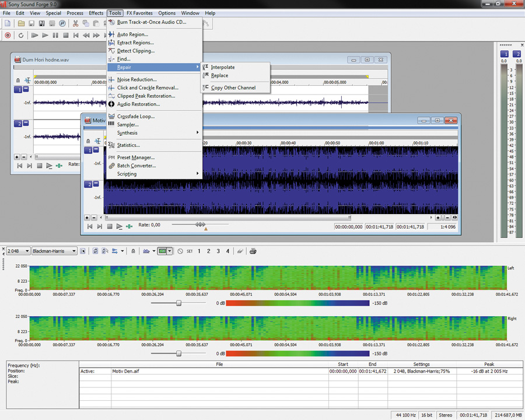525x420 pixels.
Task: Click the Paste clipboard toolbar icon
Action: (x=96, y=23)
